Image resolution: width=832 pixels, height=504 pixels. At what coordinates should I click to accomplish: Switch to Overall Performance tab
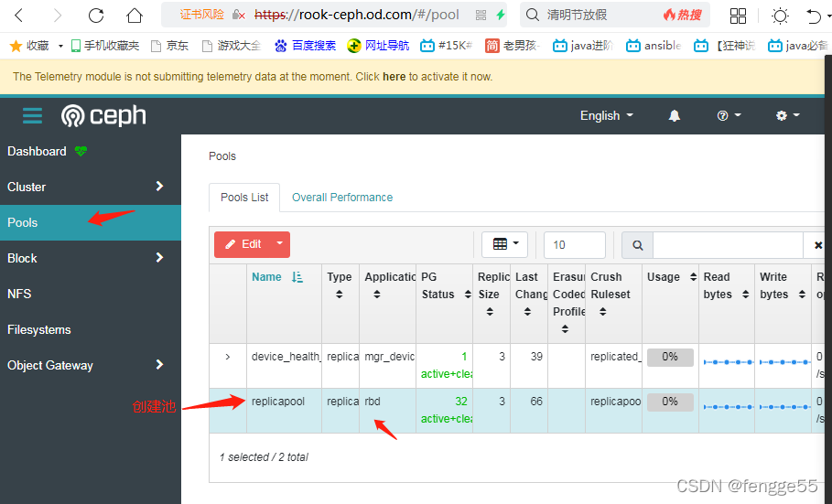click(x=342, y=198)
